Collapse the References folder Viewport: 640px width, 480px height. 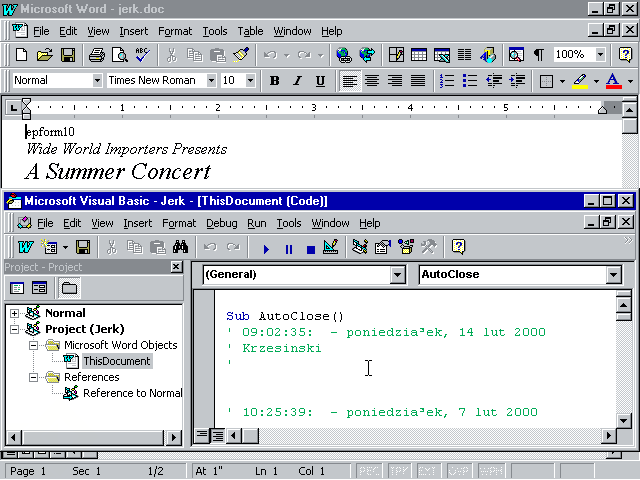tap(33, 377)
